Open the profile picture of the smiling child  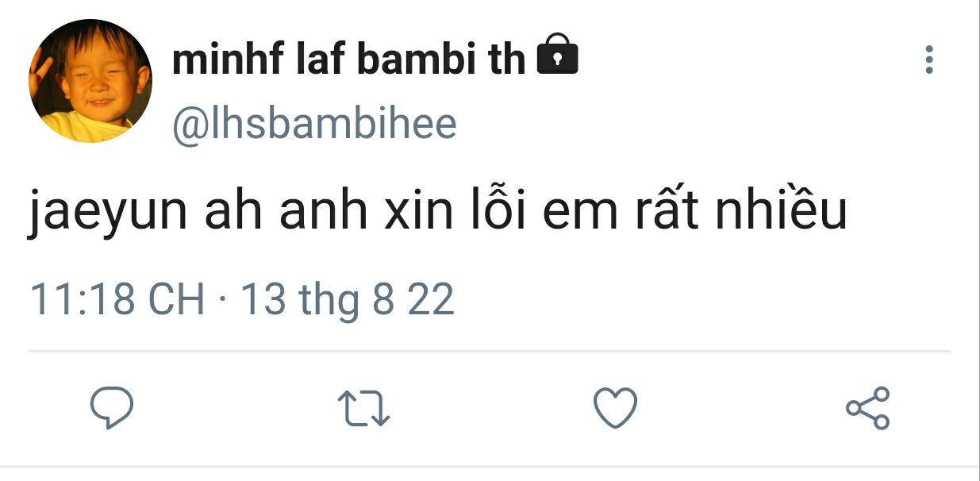point(90,81)
